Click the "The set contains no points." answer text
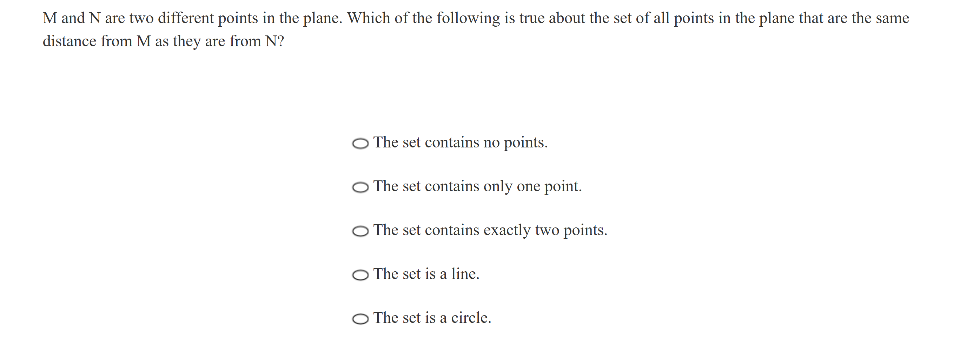 coord(460,143)
